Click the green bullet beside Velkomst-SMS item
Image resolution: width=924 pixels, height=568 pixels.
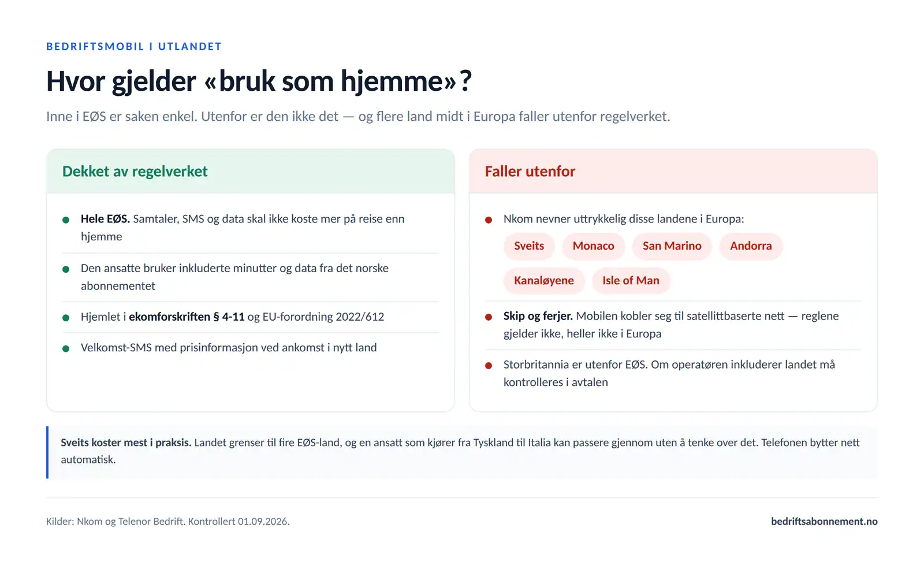click(x=66, y=348)
